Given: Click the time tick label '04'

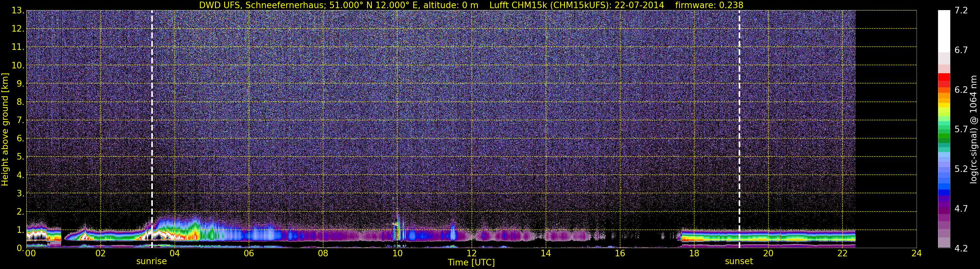Looking at the screenshot, I should (x=174, y=254).
